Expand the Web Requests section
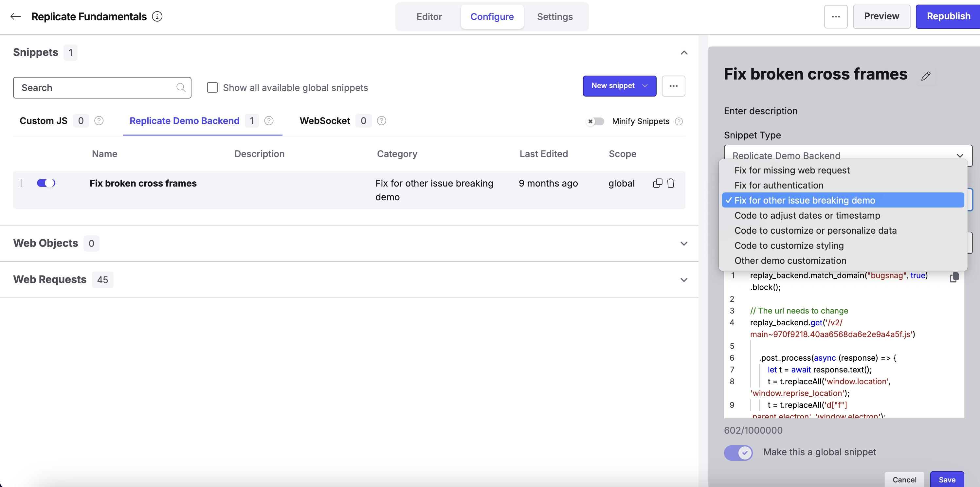The height and width of the screenshot is (487, 980). [684, 280]
